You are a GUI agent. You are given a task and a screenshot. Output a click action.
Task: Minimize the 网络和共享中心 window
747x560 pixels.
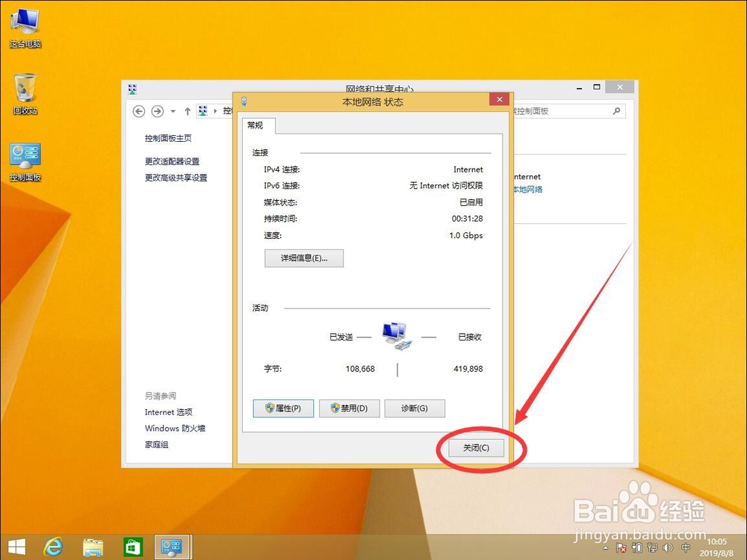tap(580, 88)
